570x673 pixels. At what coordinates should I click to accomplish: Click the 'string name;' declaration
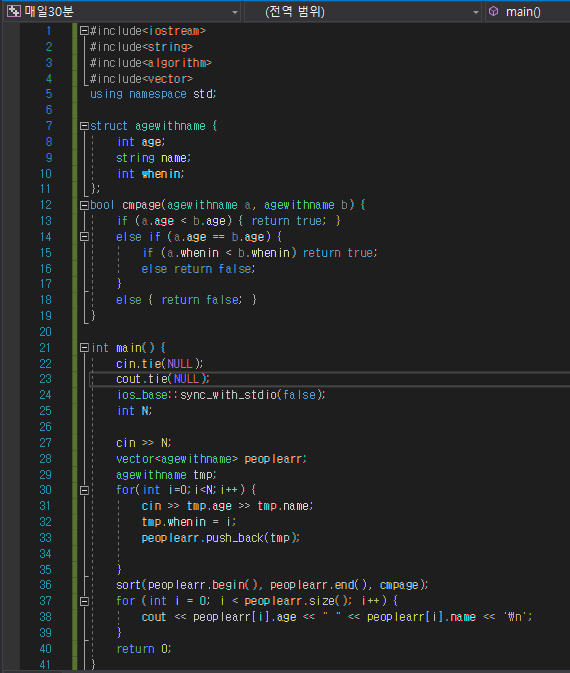click(x=153, y=158)
